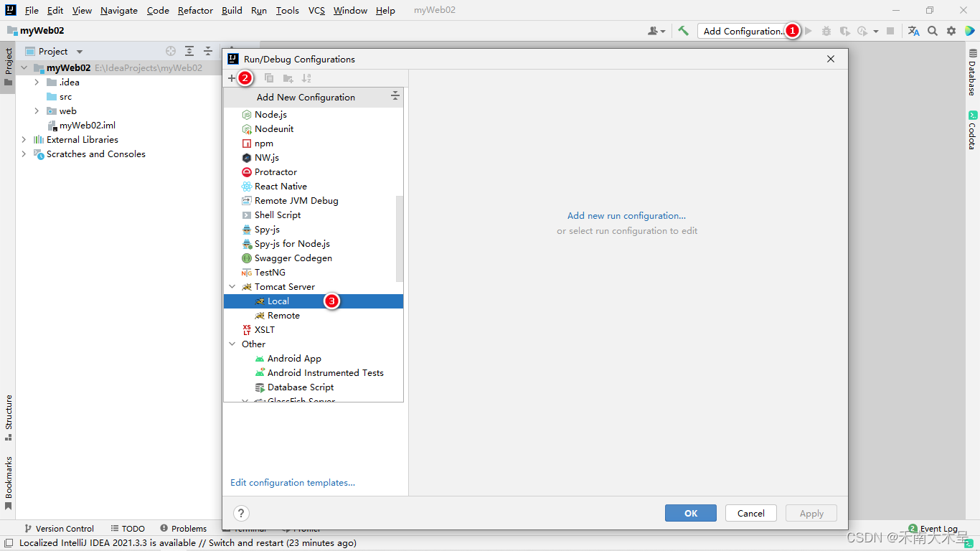Select the npm configuration type
Viewport: 980px width, 551px height.
(263, 143)
